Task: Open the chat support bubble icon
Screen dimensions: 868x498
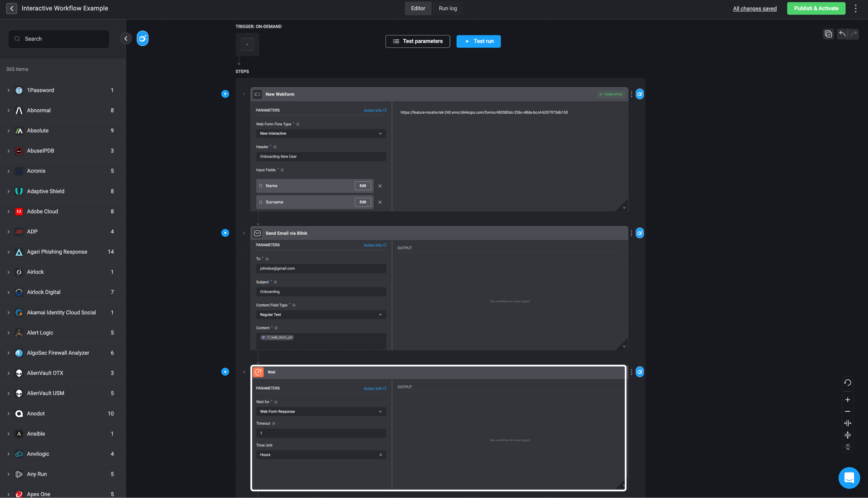Action: pos(849,478)
